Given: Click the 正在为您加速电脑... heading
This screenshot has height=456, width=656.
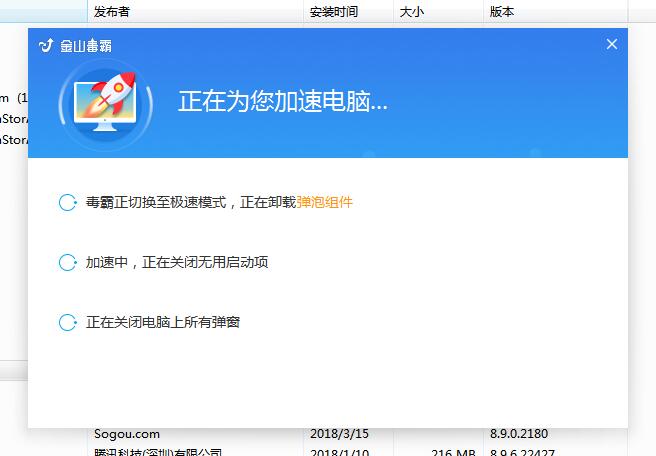Looking at the screenshot, I should tap(283, 101).
